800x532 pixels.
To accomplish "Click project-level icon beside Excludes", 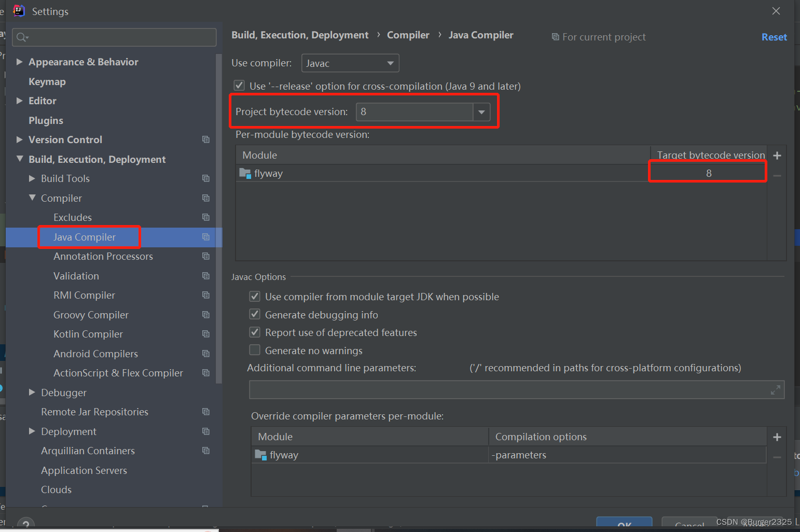I will point(206,217).
